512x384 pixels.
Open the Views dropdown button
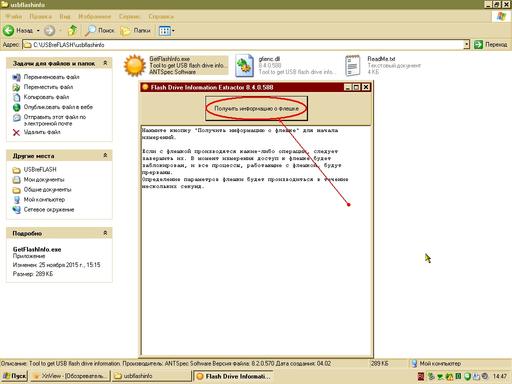[167, 31]
